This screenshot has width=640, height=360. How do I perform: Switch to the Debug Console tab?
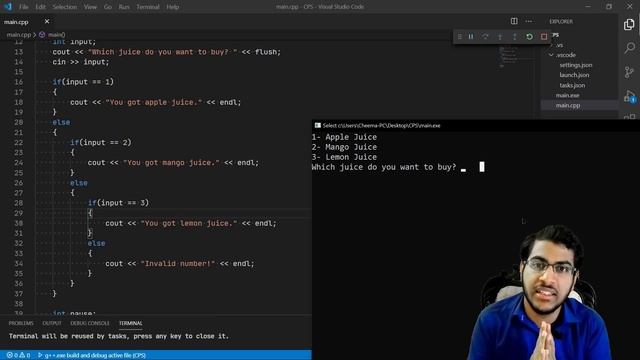click(x=90, y=323)
